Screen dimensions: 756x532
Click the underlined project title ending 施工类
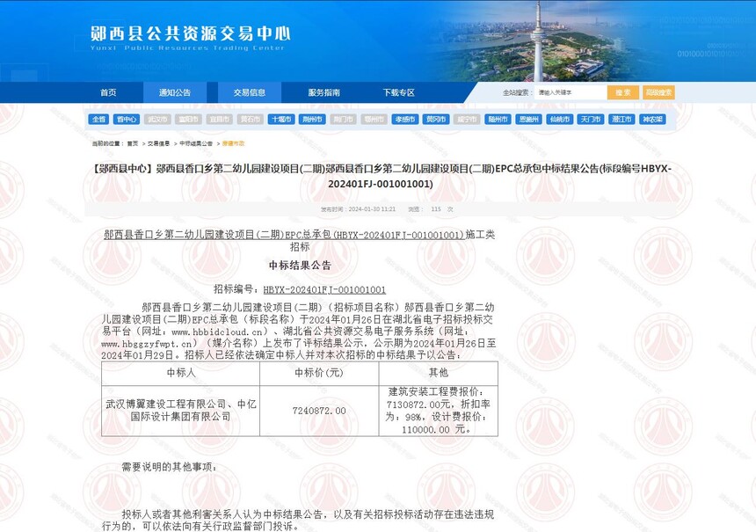(x=300, y=240)
